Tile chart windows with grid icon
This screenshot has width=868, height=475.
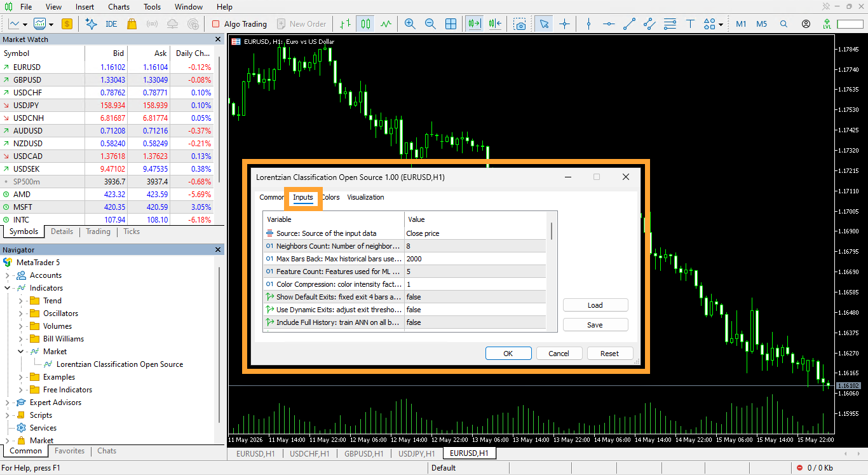click(451, 24)
